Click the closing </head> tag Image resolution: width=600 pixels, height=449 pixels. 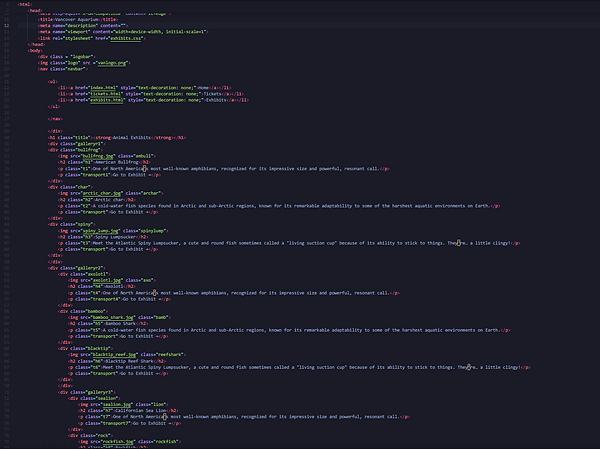tap(36, 44)
